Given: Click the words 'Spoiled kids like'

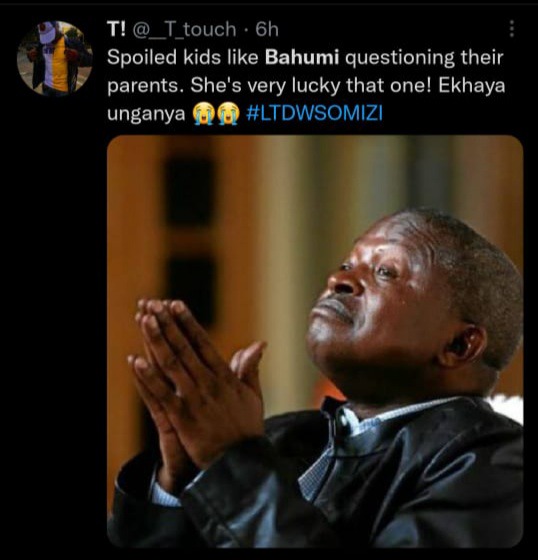Looking at the screenshot, I should (x=183, y=58).
